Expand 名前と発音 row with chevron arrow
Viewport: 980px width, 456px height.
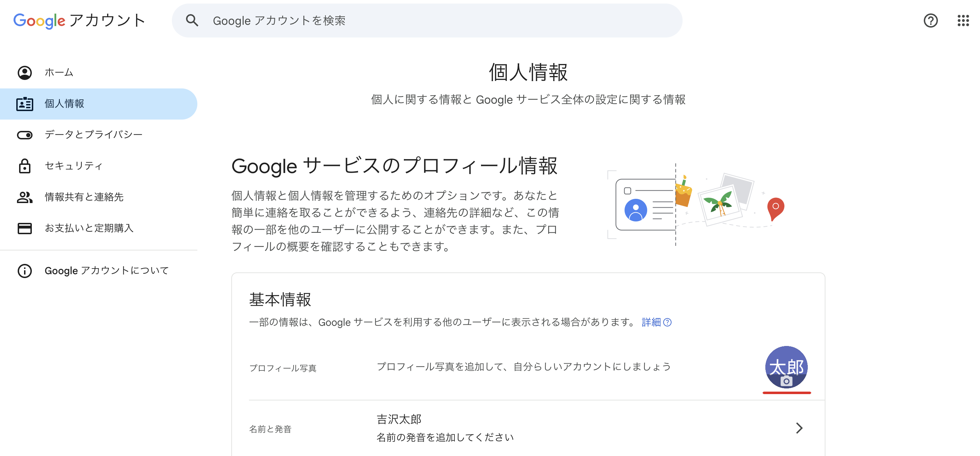[x=799, y=428]
